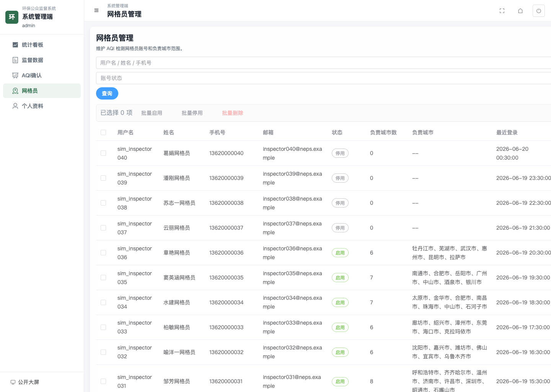Open AQI确认 menu item
551x392 pixels.
point(42,75)
